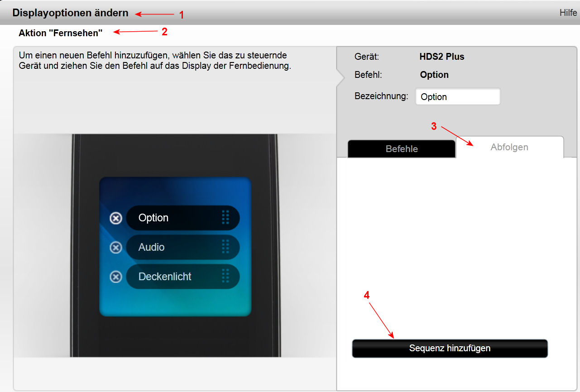Click the bold Option value beside Befehl

(434, 75)
